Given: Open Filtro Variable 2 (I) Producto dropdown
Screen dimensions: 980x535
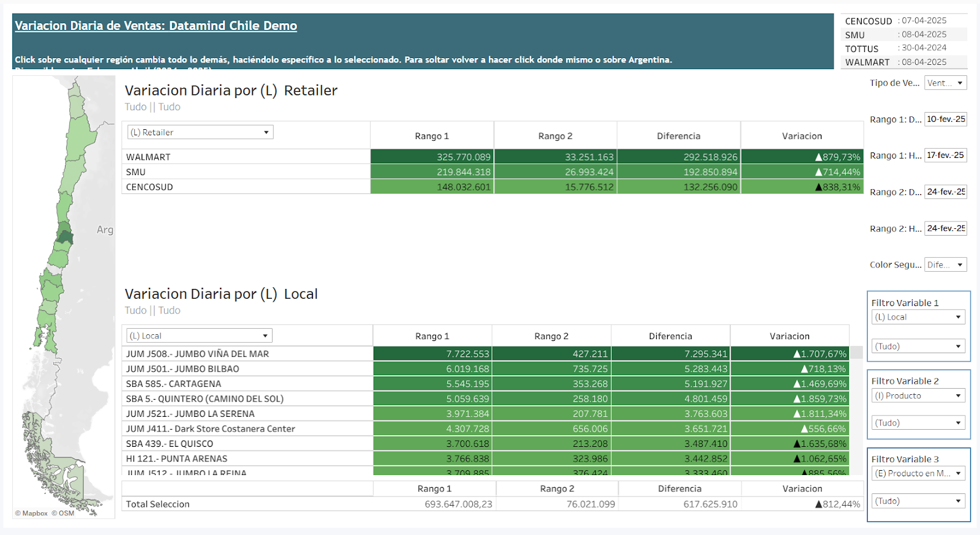Looking at the screenshot, I should pyautogui.click(x=918, y=395).
